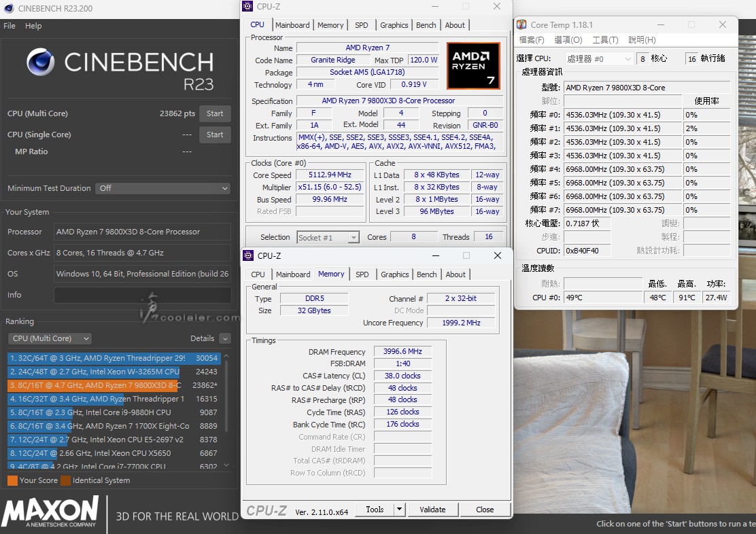Switch to SPD tab in upper CPU-Z
The height and width of the screenshot is (534, 756).
click(x=362, y=25)
